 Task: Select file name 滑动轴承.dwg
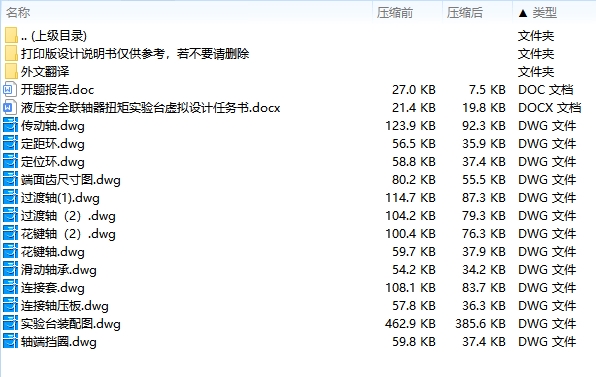click(59, 270)
